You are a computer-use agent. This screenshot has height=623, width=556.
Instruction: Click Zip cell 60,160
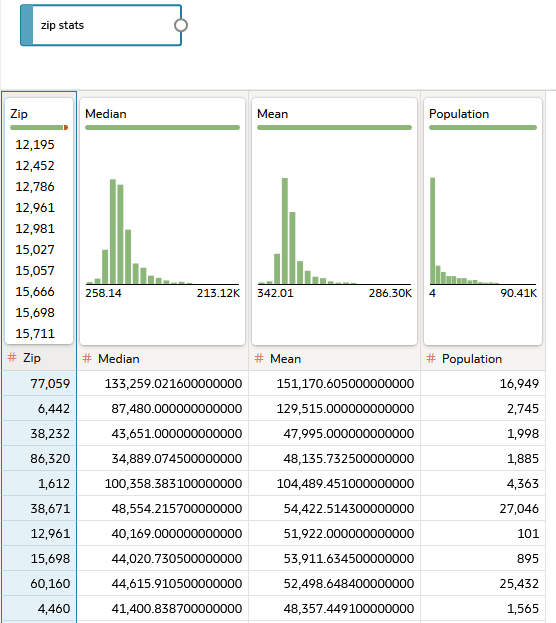39,584
